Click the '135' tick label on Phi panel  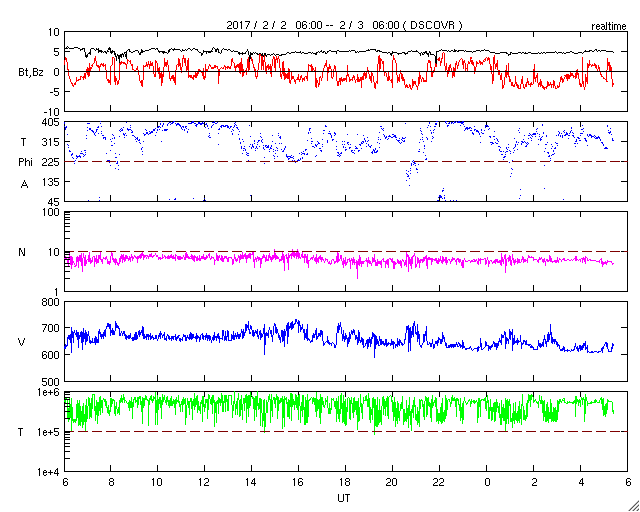coord(51,182)
